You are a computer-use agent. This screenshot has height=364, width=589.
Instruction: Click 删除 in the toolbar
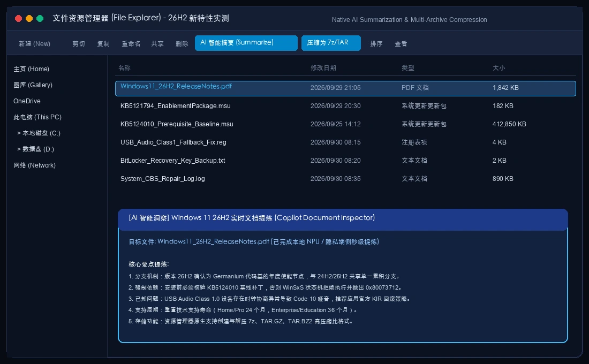[x=182, y=43]
